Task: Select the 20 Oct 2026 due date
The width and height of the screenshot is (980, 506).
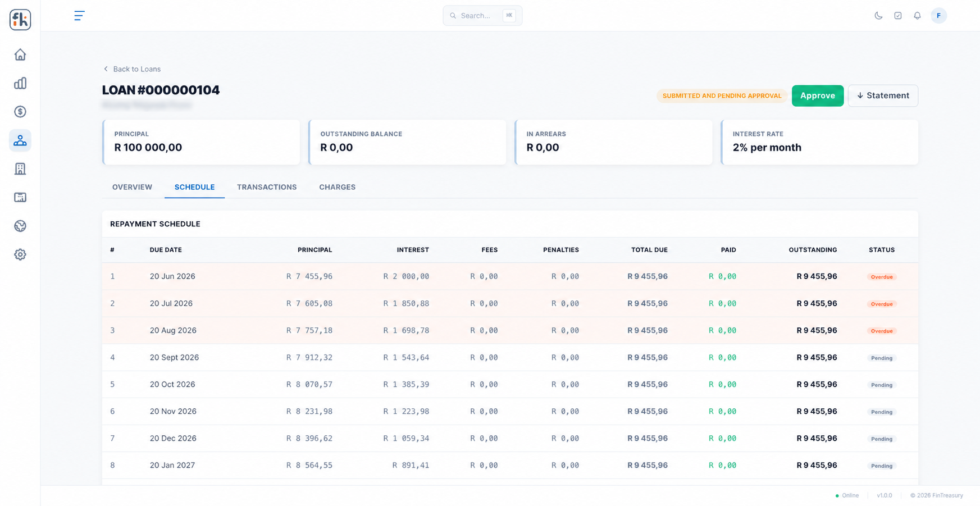Action: [x=172, y=384]
